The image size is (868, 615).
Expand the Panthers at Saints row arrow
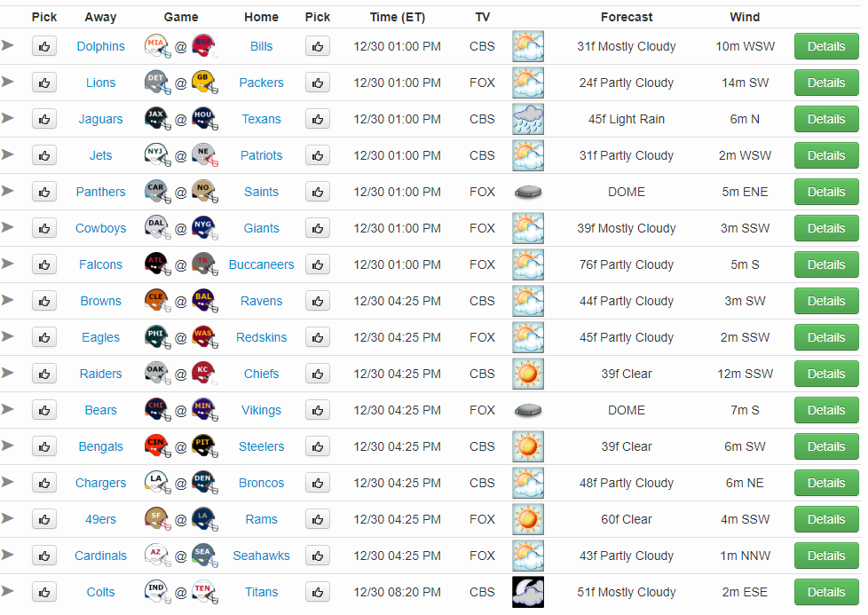7,191
